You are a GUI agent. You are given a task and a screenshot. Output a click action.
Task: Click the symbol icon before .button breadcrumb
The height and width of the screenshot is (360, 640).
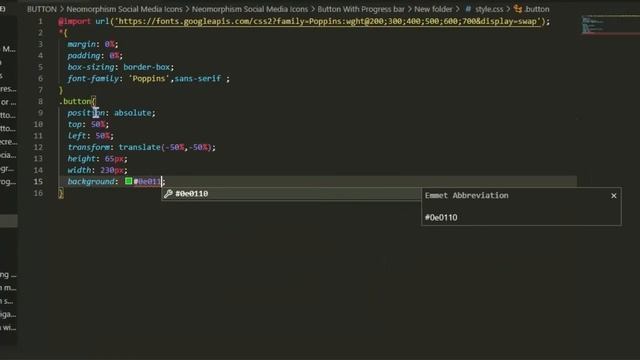click(518, 9)
